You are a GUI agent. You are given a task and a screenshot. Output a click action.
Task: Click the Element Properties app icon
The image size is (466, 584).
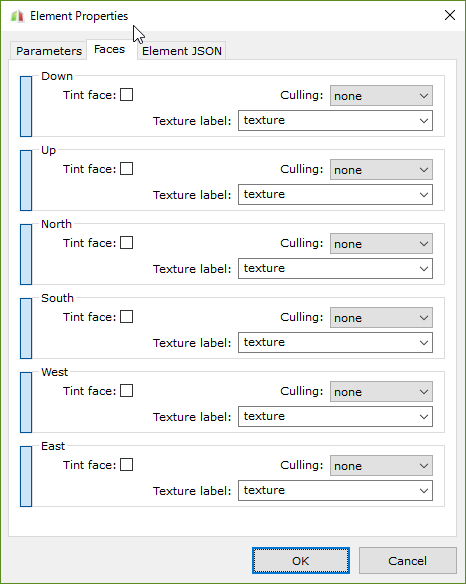(x=17, y=16)
